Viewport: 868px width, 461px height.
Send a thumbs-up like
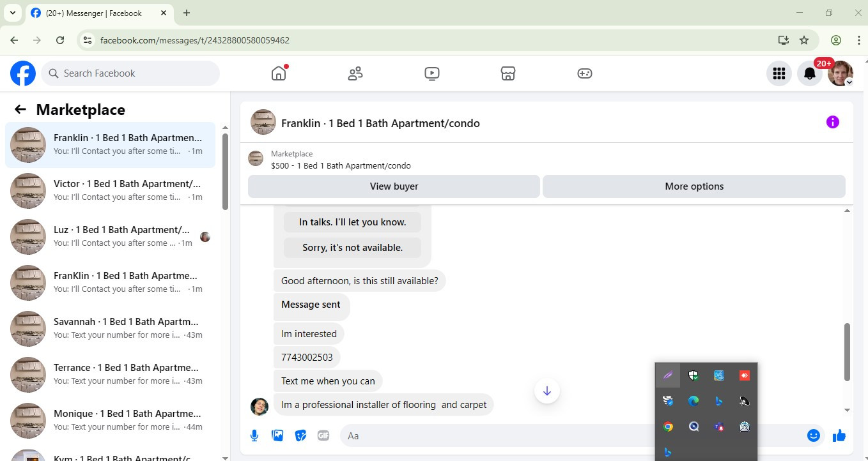pyautogui.click(x=839, y=435)
